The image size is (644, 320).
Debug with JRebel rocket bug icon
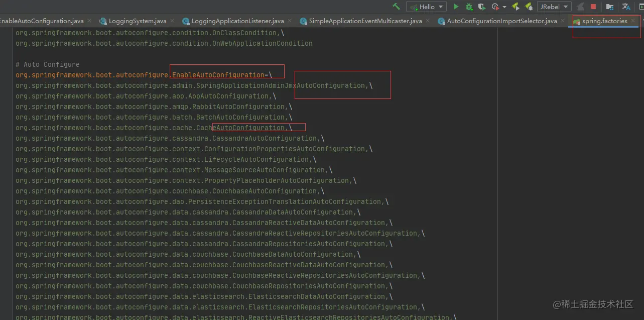coord(528,7)
